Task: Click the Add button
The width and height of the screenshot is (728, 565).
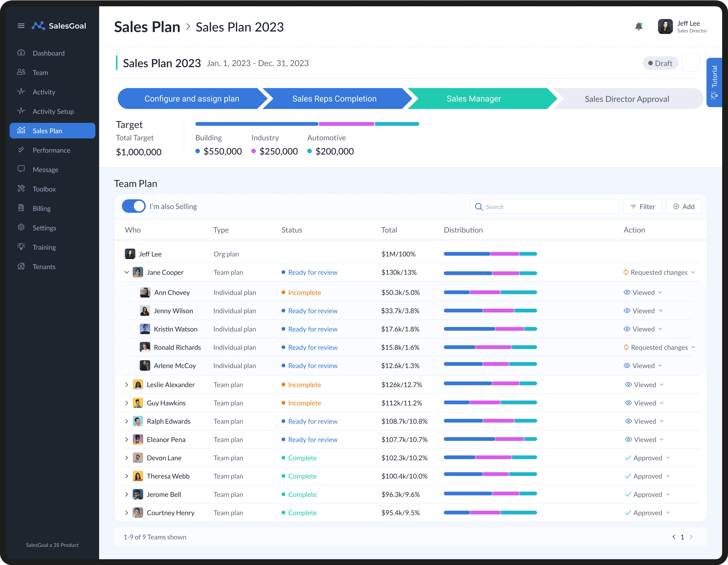Action: tap(683, 206)
